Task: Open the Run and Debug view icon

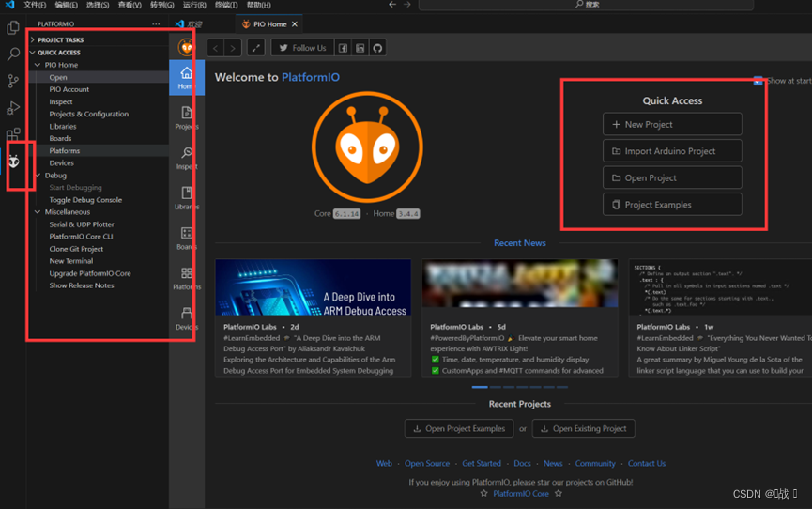Action: click(13, 108)
